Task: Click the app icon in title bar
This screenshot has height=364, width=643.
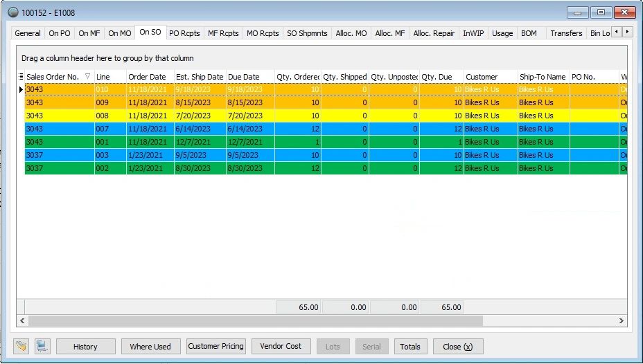Action: [12, 12]
